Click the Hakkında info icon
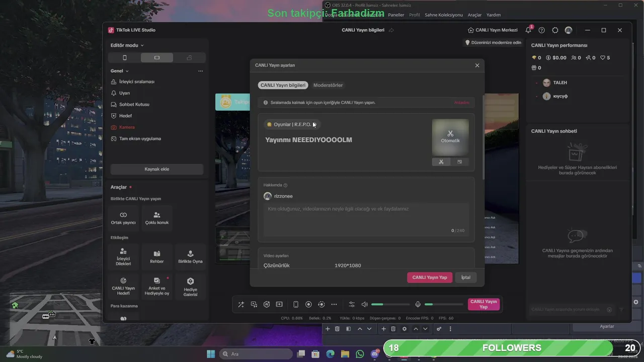 285,186
